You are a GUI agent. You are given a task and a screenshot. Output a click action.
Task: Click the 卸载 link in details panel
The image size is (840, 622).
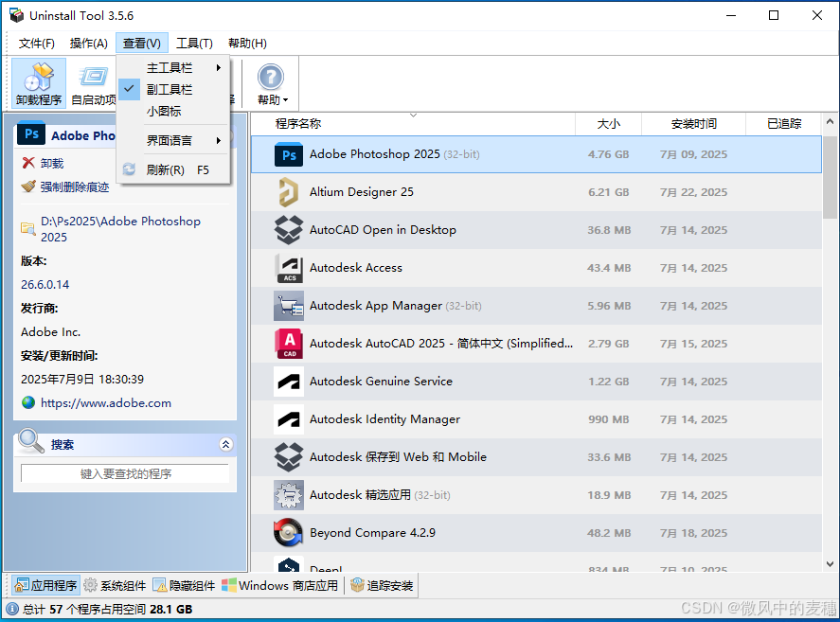52,164
